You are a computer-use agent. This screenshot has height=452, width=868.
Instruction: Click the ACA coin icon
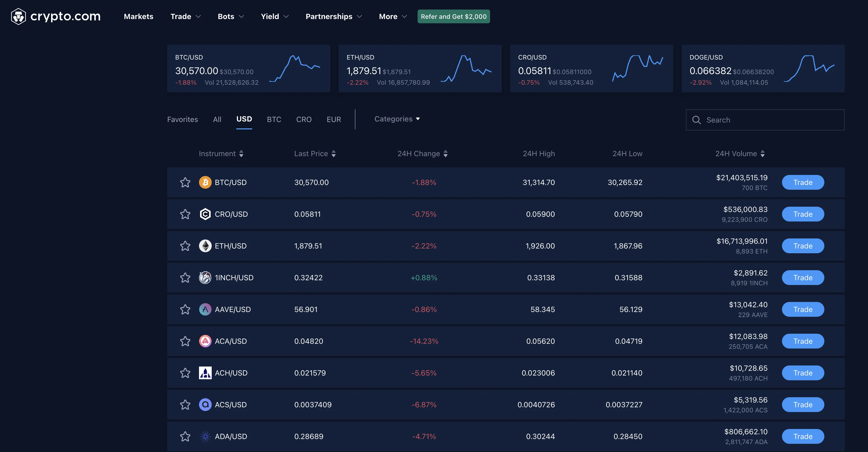coord(205,341)
